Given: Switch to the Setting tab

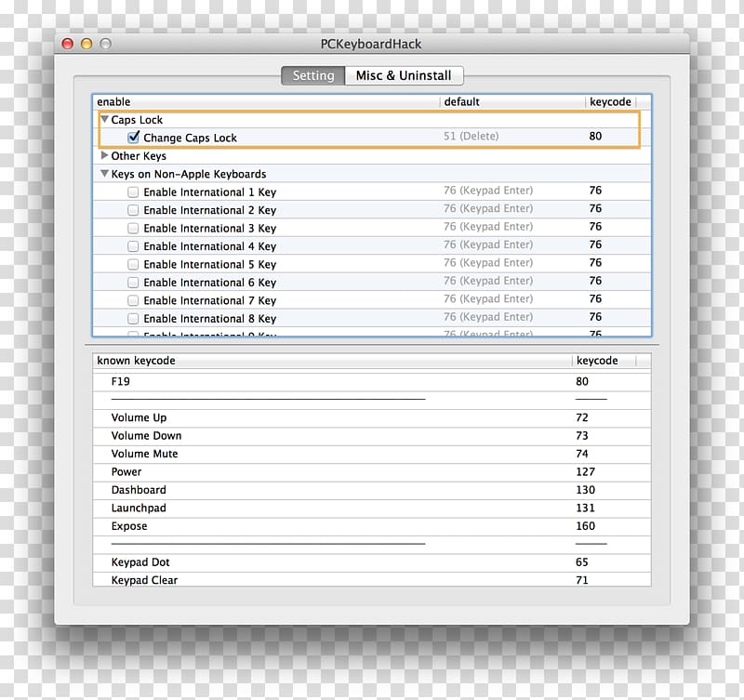Looking at the screenshot, I should pyautogui.click(x=313, y=75).
